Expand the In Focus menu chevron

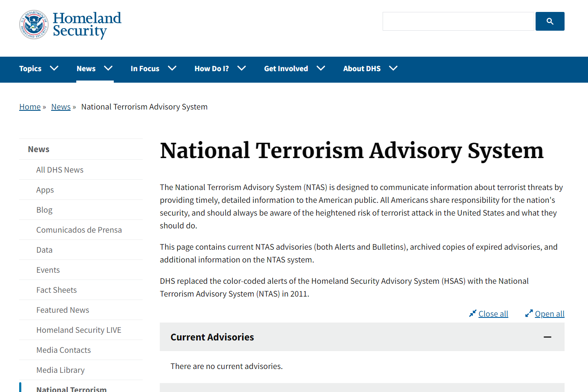point(172,68)
